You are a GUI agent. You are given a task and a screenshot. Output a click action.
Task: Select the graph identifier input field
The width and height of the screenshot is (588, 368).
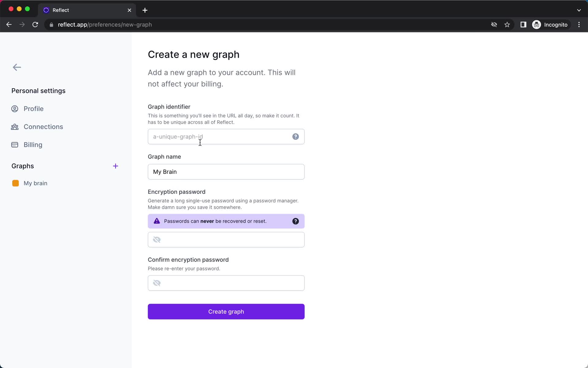pyautogui.click(x=226, y=136)
